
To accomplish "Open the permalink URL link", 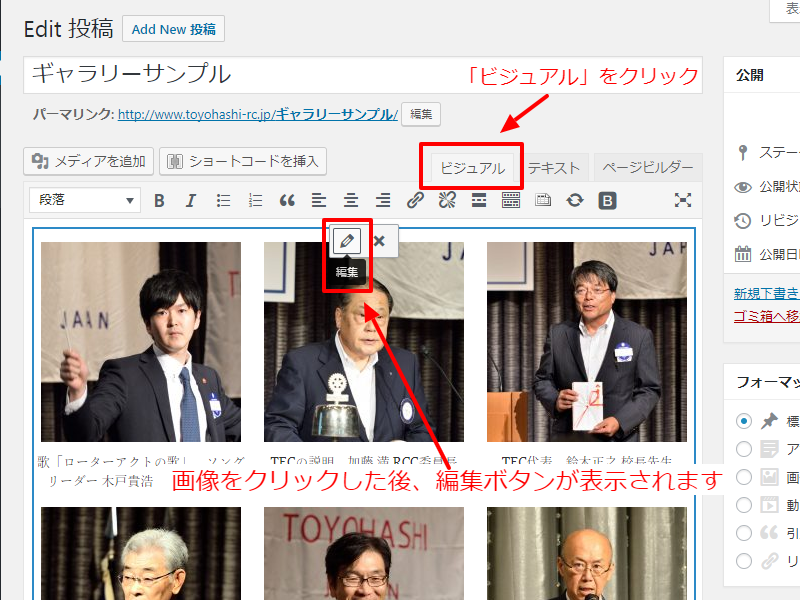I will click(x=258, y=114).
